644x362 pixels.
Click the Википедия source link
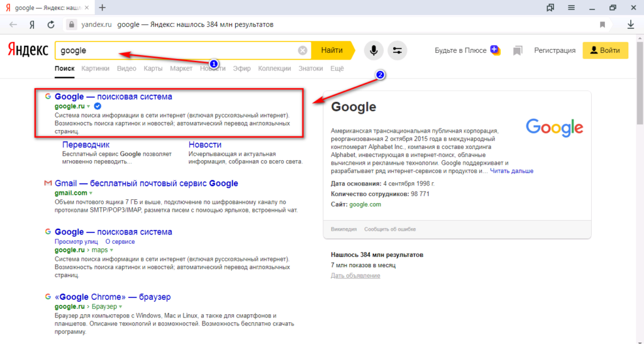click(344, 229)
